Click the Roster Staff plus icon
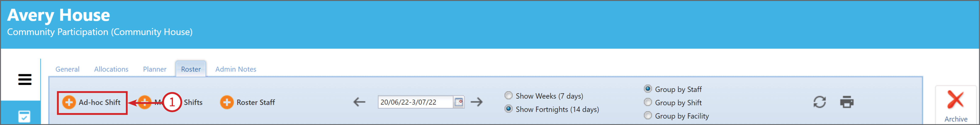 (x=227, y=102)
